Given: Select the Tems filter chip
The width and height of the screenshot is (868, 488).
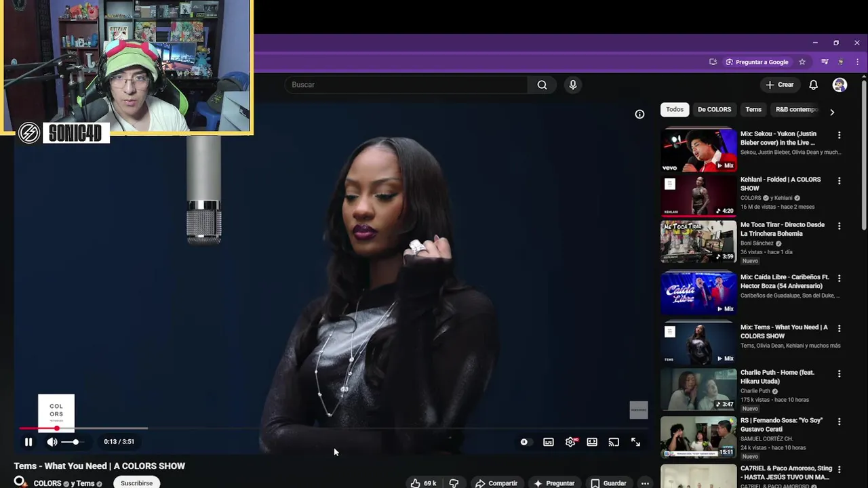Looking at the screenshot, I should click(x=753, y=109).
